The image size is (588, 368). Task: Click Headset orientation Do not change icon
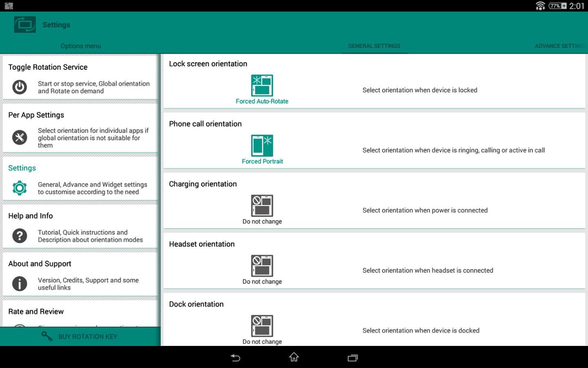point(262,266)
